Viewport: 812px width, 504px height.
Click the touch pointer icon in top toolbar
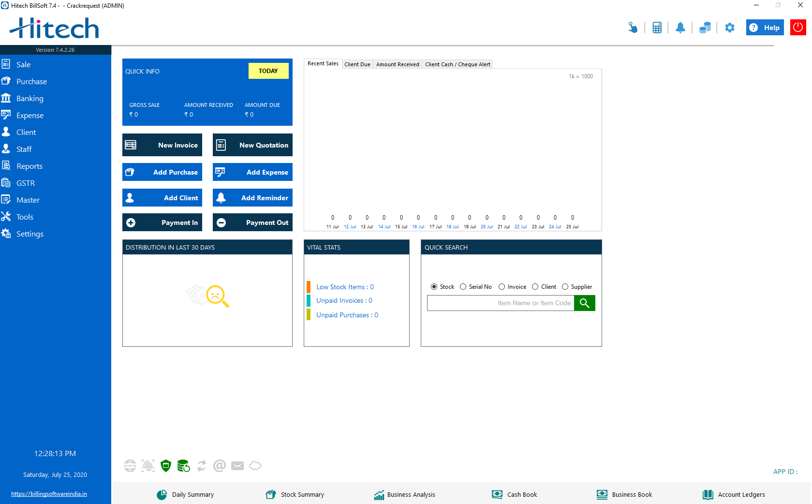[x=633, y=28]
